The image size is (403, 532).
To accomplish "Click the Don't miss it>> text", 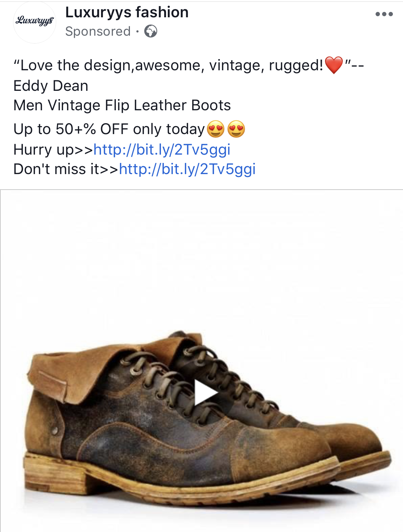I will pos(66,169).
